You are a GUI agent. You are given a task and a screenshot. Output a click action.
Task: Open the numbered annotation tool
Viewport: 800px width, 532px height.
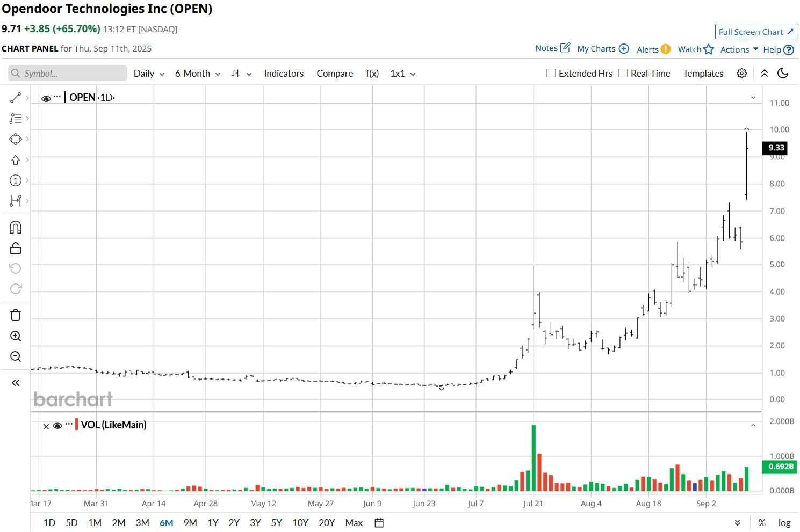[x=16, y=180]
